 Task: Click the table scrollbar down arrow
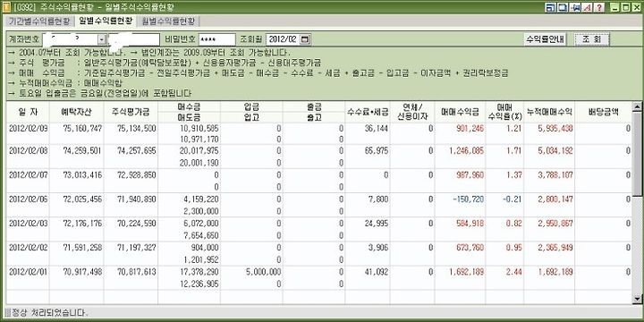pyautogui.click(x=637, y=299)
